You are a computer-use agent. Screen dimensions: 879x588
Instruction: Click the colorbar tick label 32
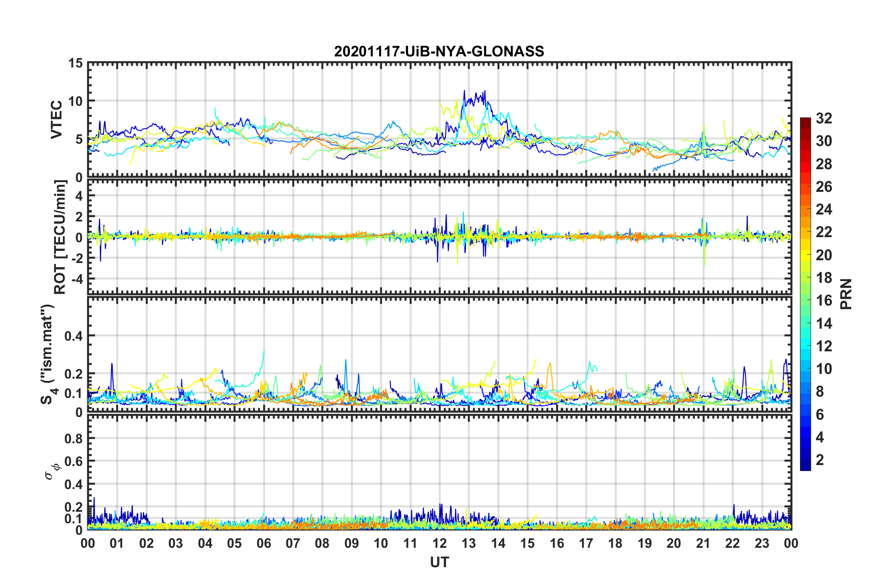(824, 118)
